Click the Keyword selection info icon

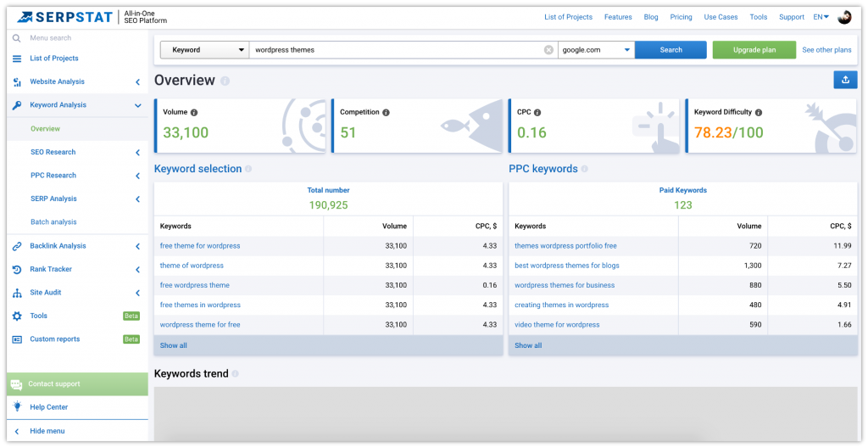[248, 169]
